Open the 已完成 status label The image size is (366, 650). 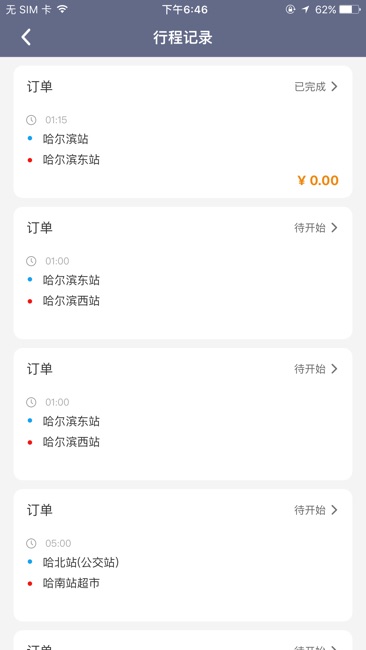310,87
